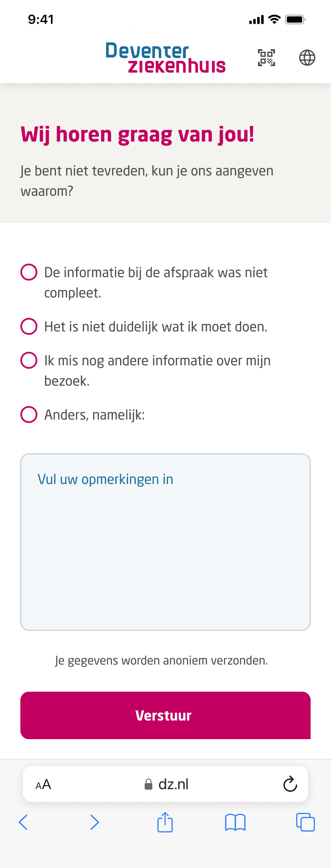Screen dimensions: 331x868
Task: Select the 'Anders, namelijk:' radio button
Action: pos(29,415)
